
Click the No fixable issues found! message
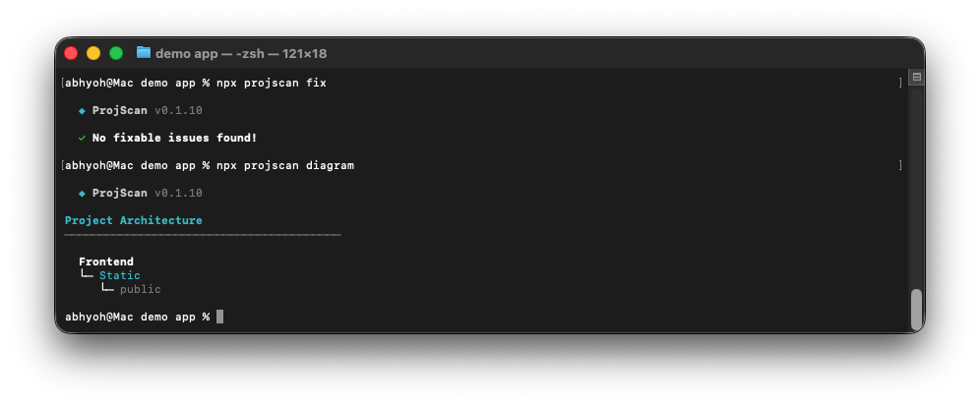coord(174,138)
